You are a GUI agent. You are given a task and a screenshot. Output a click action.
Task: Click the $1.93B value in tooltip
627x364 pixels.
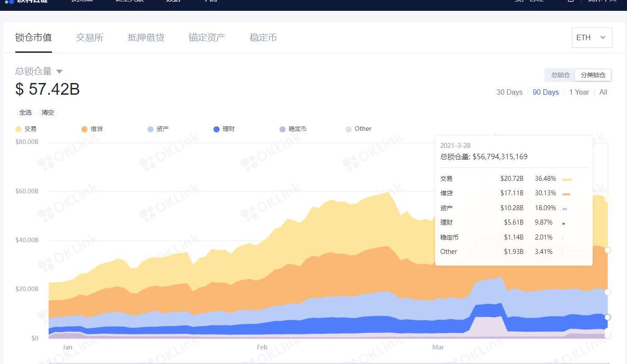[514, 252]
